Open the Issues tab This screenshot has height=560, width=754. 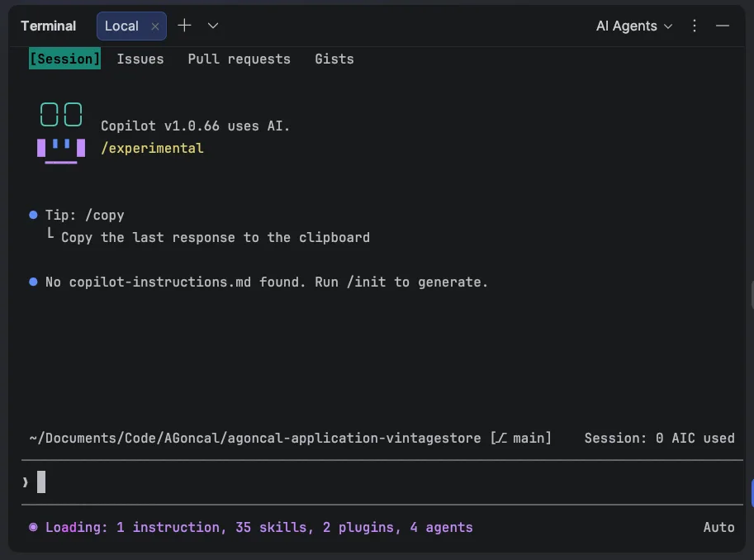tap(140, 59)
